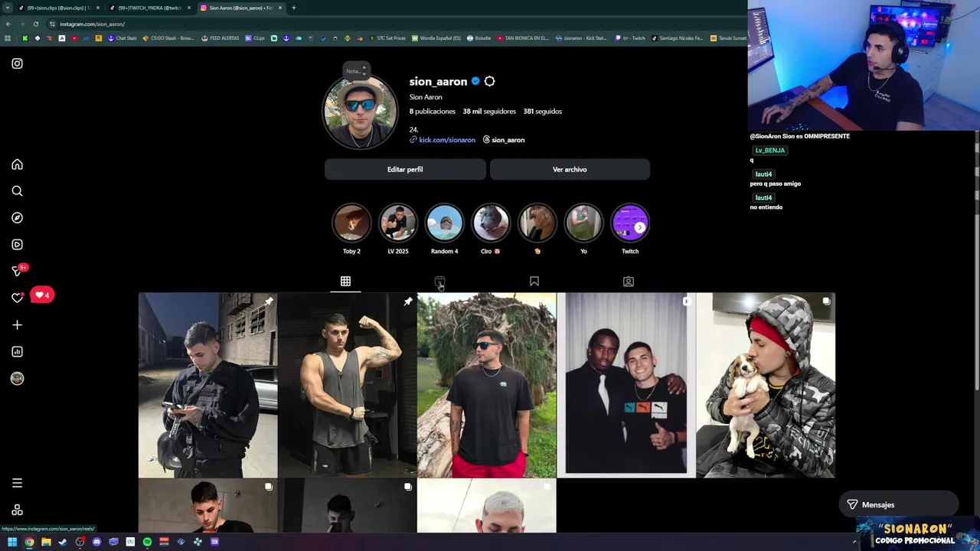
Task: Open Spotify from the taskbar
Action: 147,542
